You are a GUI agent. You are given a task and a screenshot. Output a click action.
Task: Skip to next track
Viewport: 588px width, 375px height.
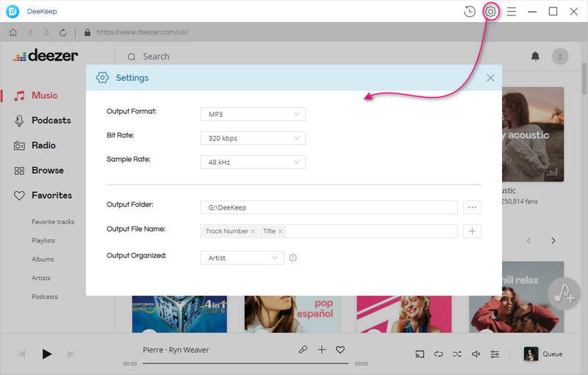pyautogui.click(x=71, y=354)
